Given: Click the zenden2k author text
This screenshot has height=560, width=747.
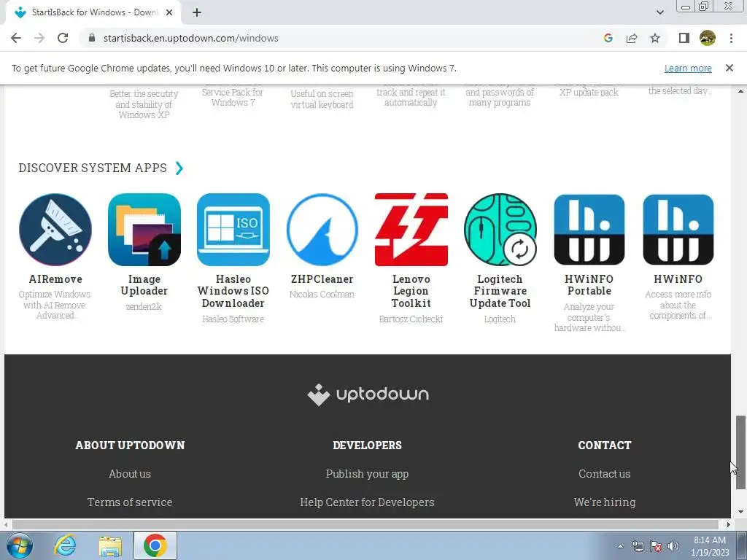Looking at the screenshot, I should (144, 307).
